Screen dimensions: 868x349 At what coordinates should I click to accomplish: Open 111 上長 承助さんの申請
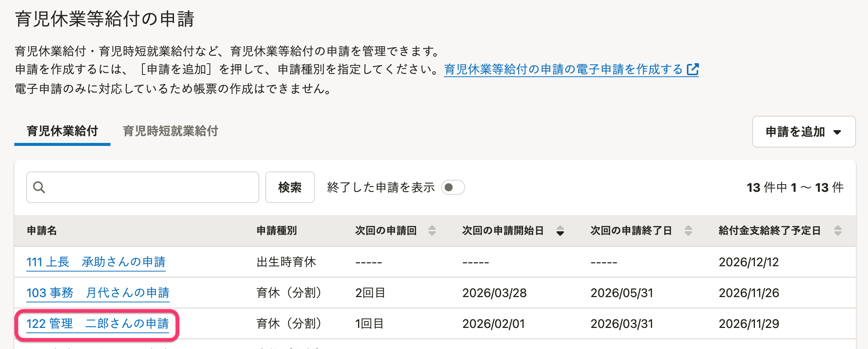point(96,262)
